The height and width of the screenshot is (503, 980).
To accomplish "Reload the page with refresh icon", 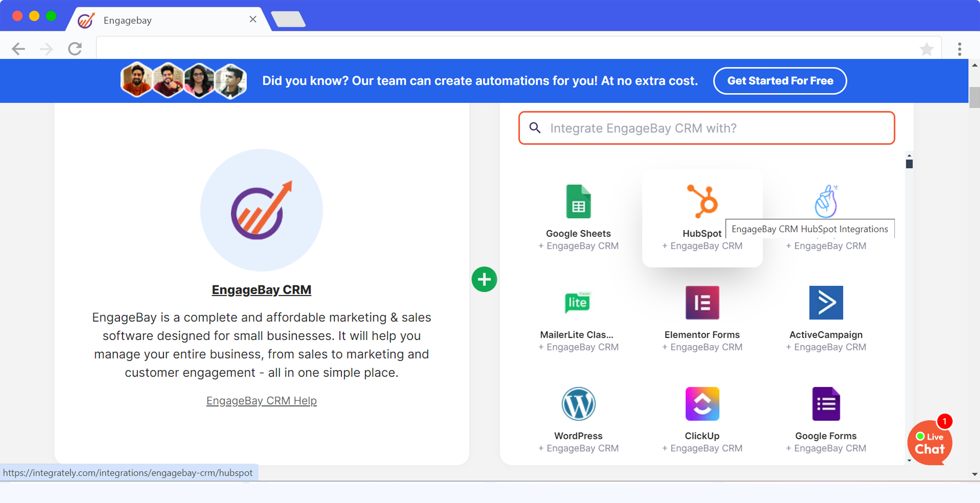I will 75,49.
